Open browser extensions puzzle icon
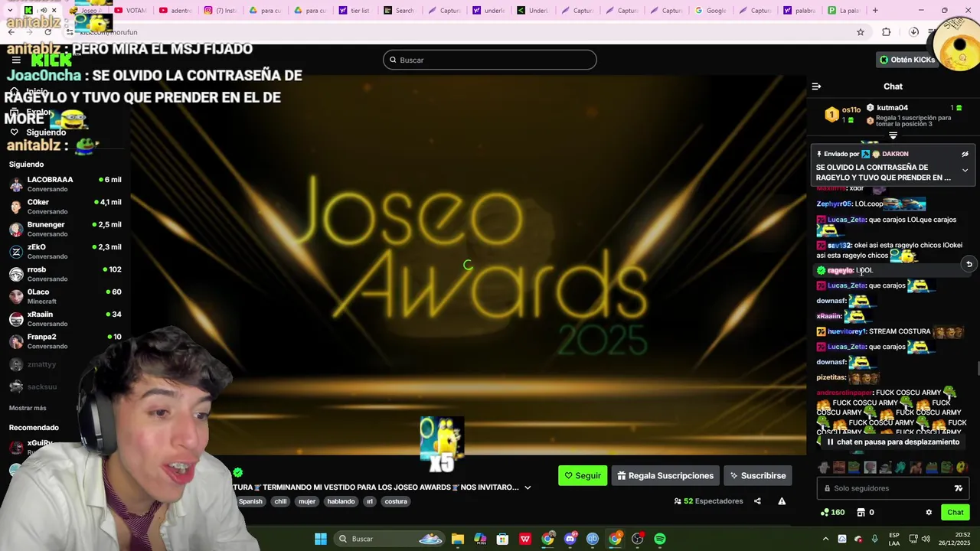Image resolution: width=980 pixels, height=551 pixels. pyautogui.click(x=886, y=32)
